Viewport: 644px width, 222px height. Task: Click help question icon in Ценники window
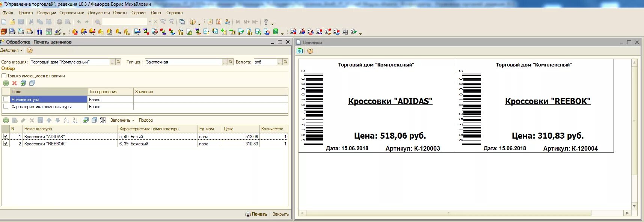tap(310, 51)
